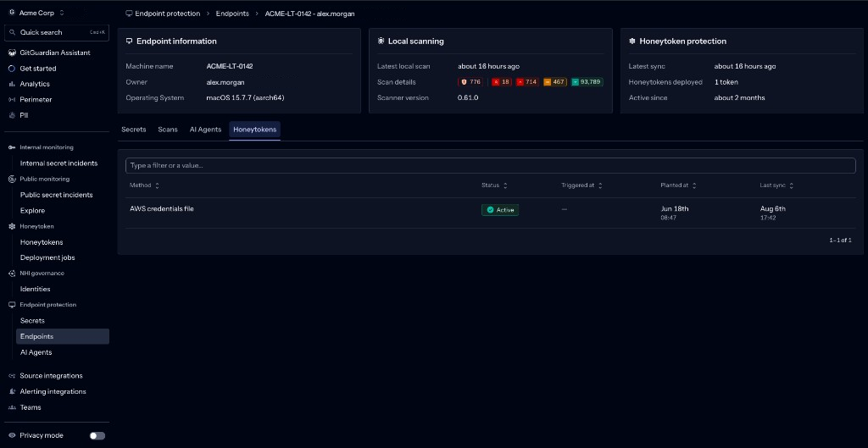Click the orange 467 badge
The image size is (868, 448).
pos(555,82)
